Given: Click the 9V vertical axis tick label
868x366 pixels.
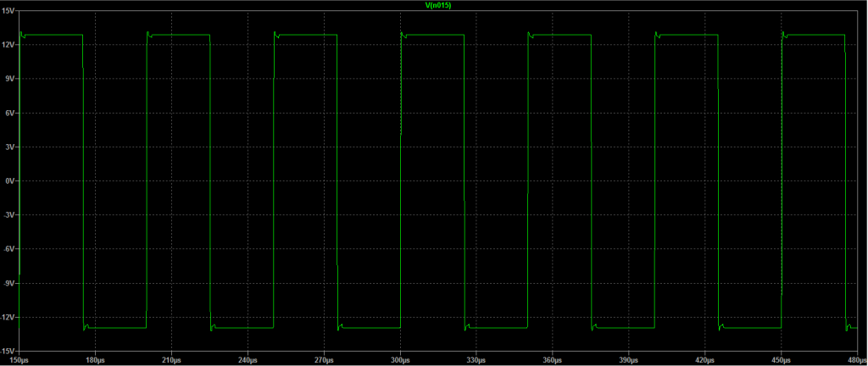Looking at the screenshot, I should coord(12,79).
